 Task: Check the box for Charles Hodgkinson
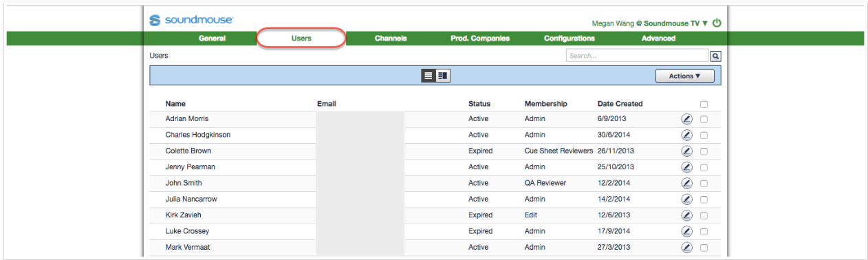tap(704, 135)
